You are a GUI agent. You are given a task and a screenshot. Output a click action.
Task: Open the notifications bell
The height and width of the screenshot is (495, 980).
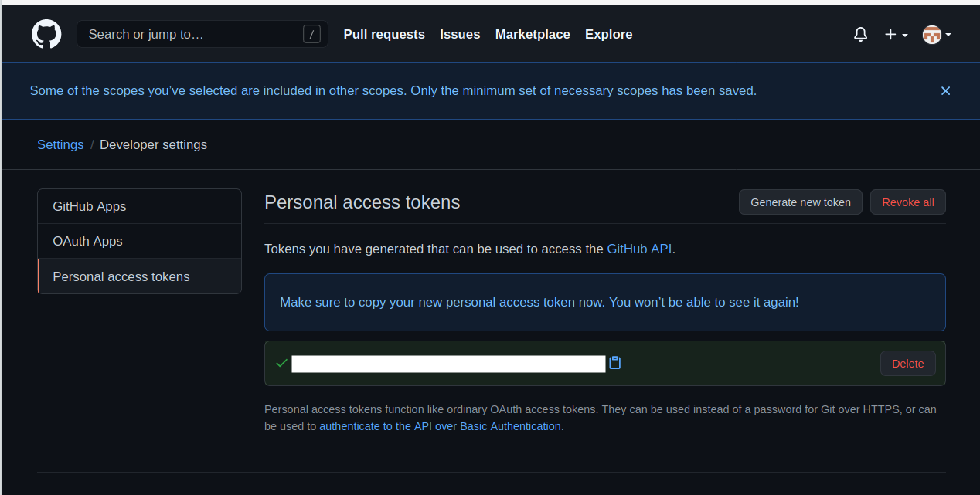pos(860,35)
